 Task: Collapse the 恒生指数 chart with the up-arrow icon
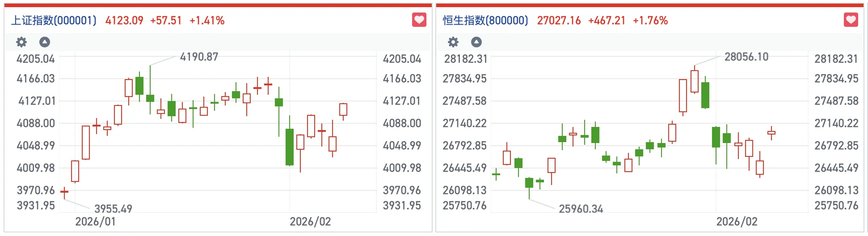tap(476, 42)
